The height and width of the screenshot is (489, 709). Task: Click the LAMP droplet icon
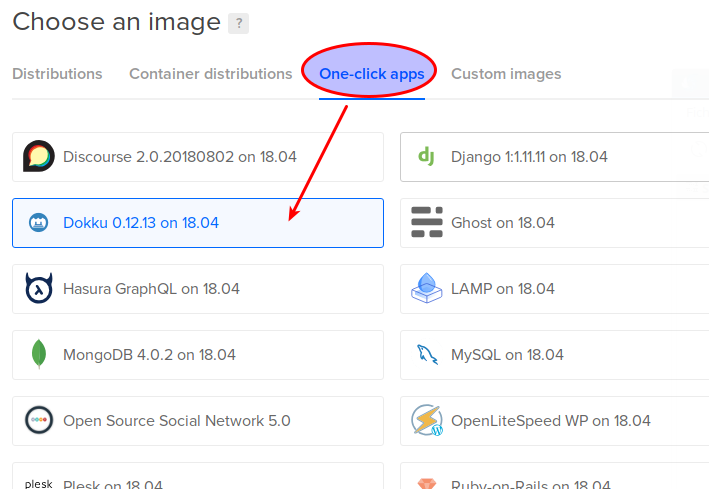[x=426, y=288]
